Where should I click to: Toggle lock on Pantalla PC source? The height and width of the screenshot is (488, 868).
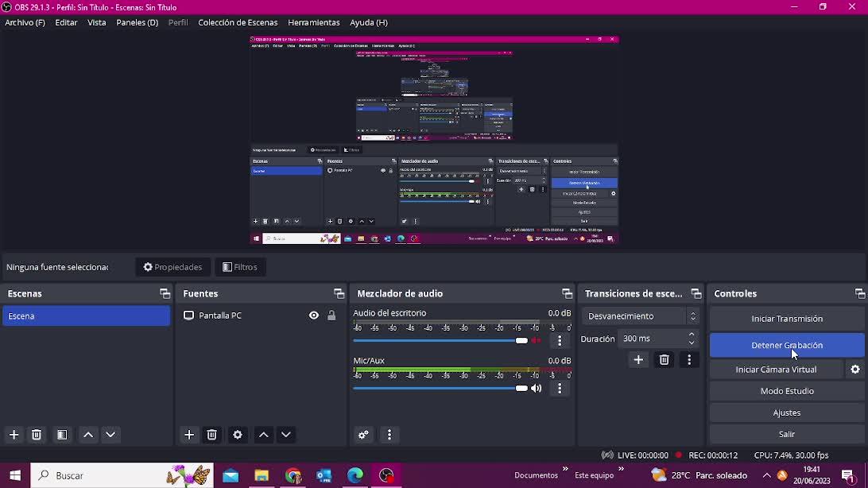click(331, 316)
